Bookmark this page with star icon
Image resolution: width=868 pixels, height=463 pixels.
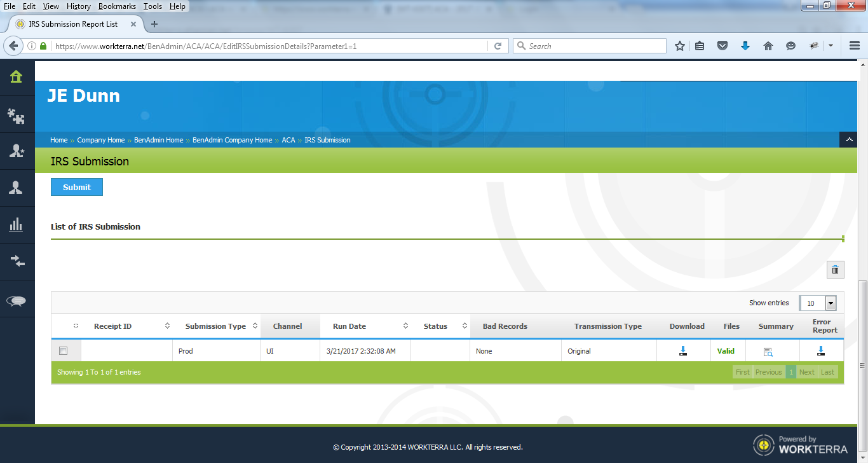click(x=680, y=46)
